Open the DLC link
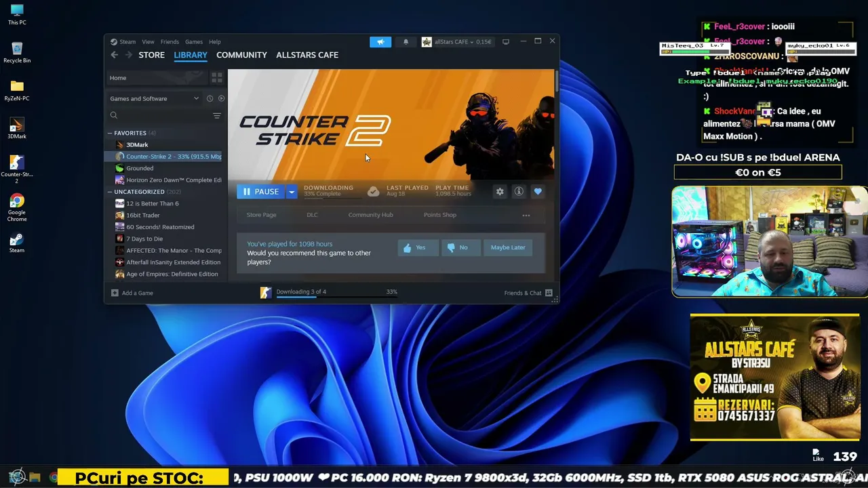The width and height of the screenshot is (868, 488). coord(312,215)
